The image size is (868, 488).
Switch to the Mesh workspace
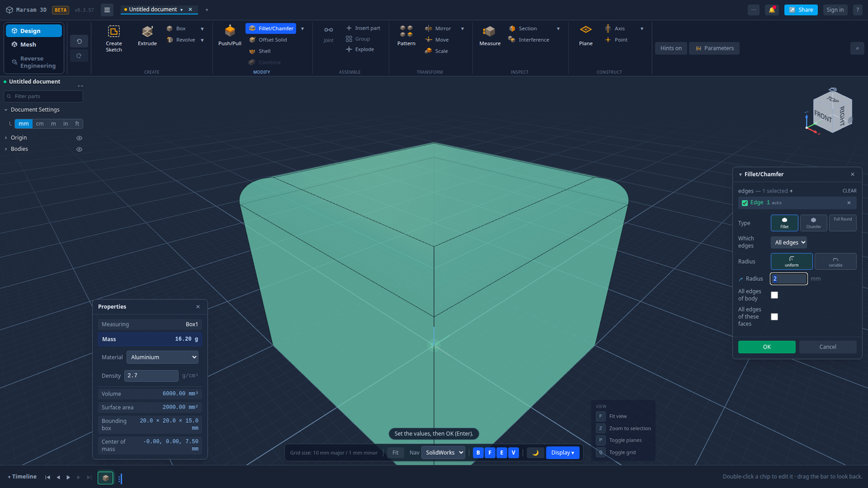[x=34, y=45]
